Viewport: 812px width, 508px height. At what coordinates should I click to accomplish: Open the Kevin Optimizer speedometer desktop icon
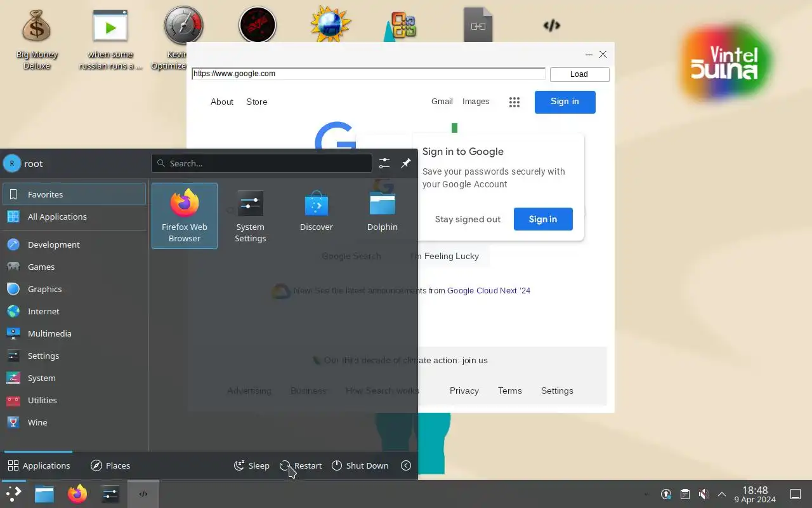(x=183, y=26)
